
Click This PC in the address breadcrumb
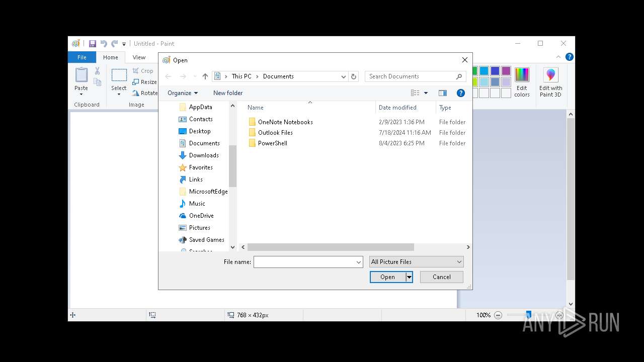click(242, 76)
